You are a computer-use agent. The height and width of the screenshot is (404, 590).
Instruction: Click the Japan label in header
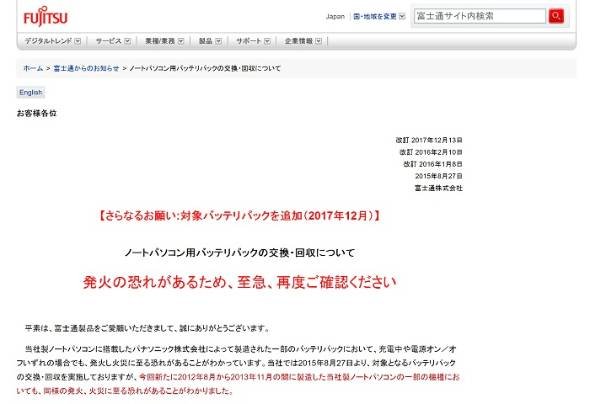coord(335,17)
